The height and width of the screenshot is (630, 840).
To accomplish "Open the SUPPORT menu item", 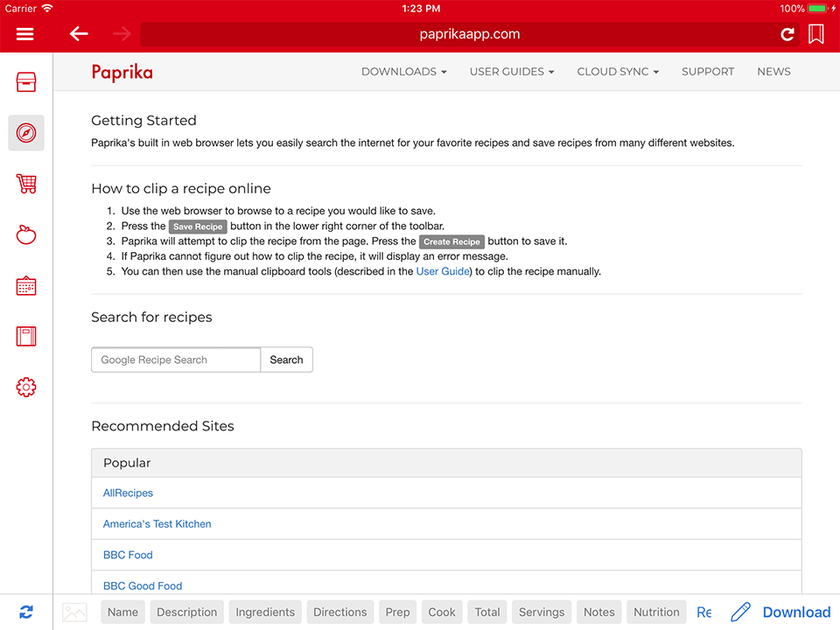I will (x=708, y=72).
